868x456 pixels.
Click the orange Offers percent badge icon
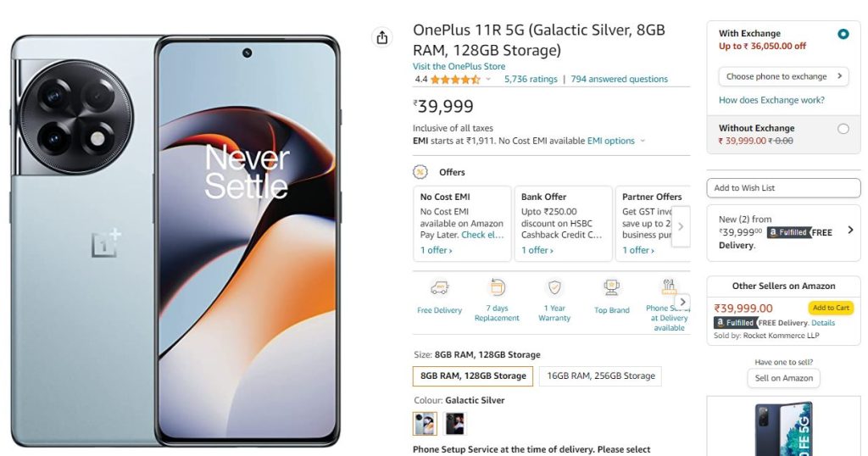tap(420, 172)
